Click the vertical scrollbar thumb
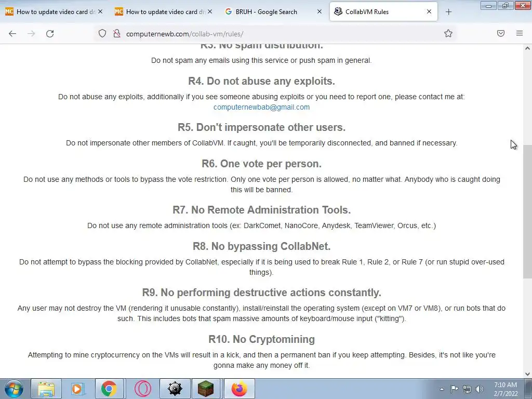 (527, 212)
